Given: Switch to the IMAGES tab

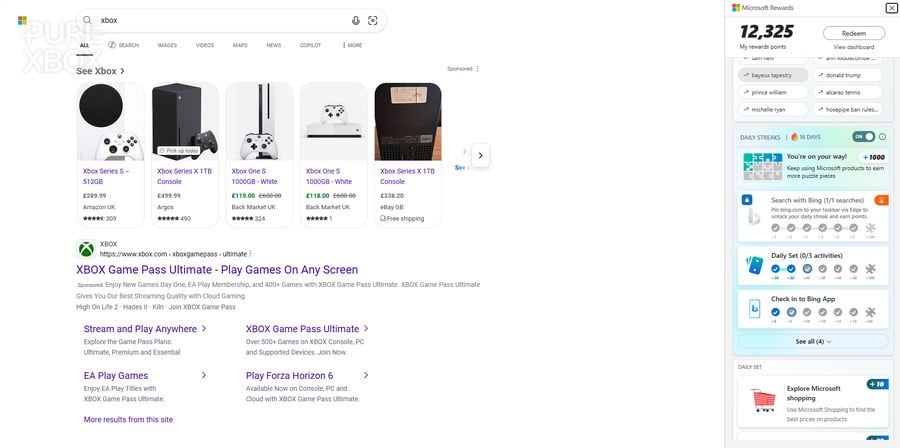Looking at the screenshot, I should [x=167, y=45].
